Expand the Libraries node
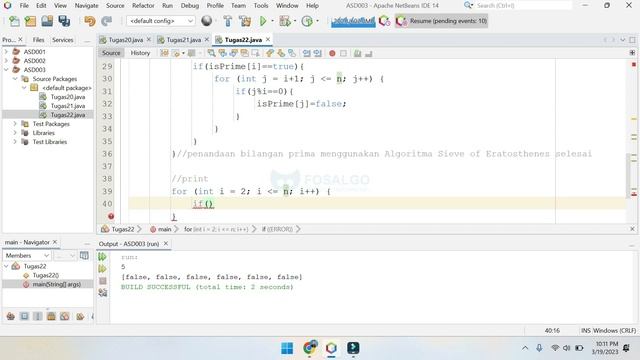This screenshot has width=640, height=360. (16, 133)
